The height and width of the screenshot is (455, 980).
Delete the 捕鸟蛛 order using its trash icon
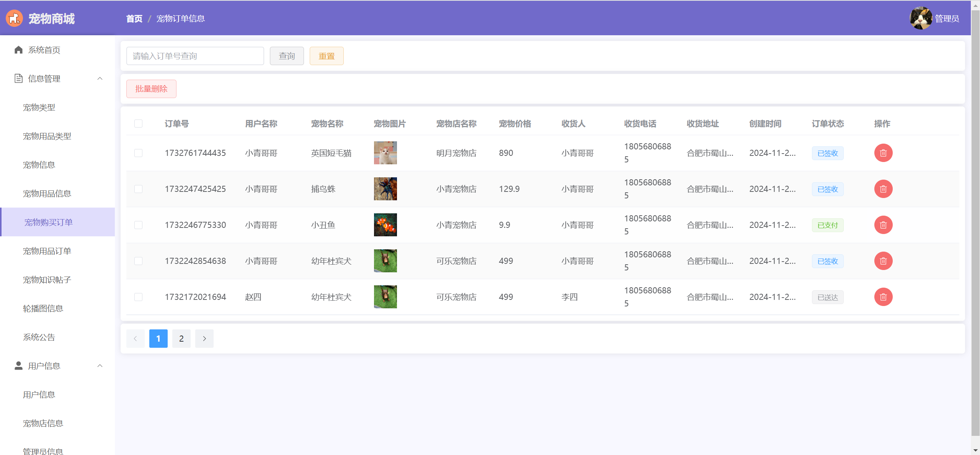tap(883, 189)
